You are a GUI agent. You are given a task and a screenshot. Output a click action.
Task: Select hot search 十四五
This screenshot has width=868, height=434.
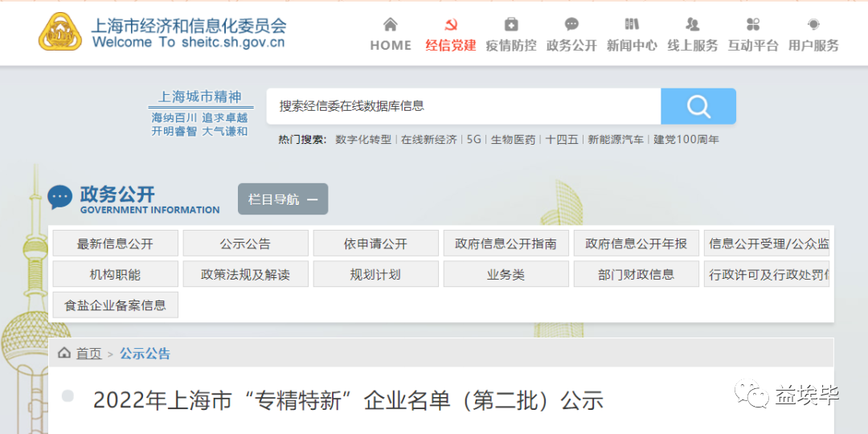tap(561, 140)
